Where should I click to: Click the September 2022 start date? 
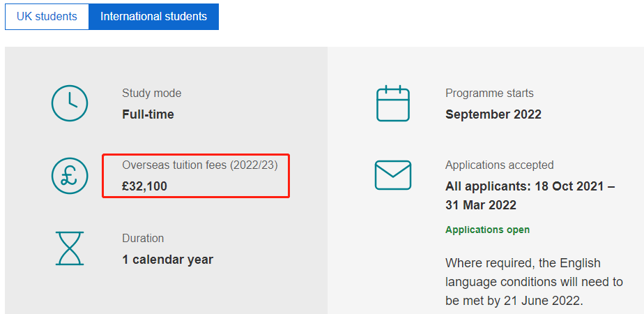[493, 114]
